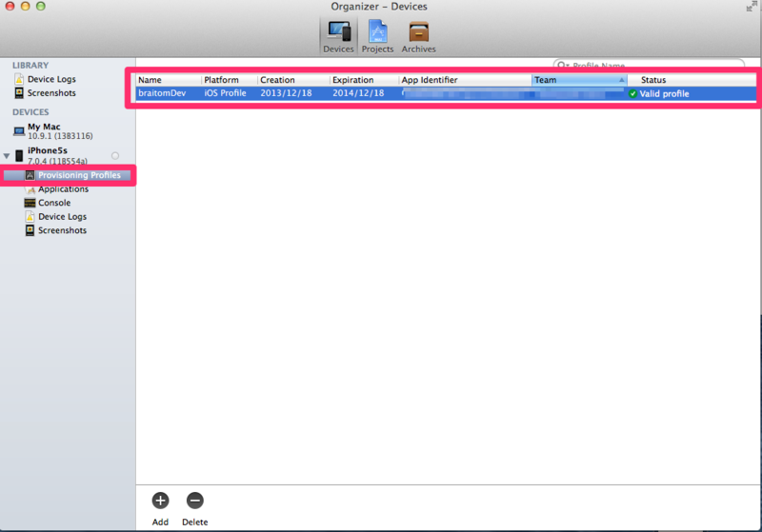Open Screenshots under iPhone5s

point(62,230)
